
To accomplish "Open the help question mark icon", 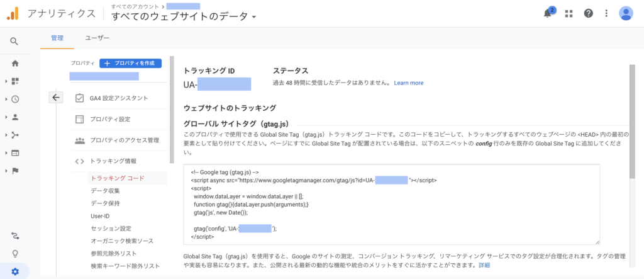I will [x=589, y=14].
